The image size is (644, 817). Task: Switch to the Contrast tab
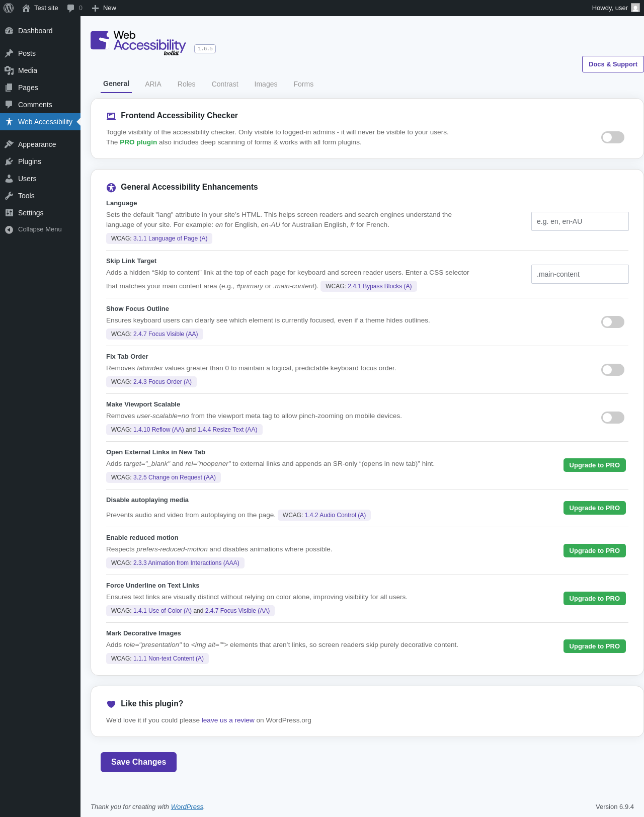click(x=225, y=84)
